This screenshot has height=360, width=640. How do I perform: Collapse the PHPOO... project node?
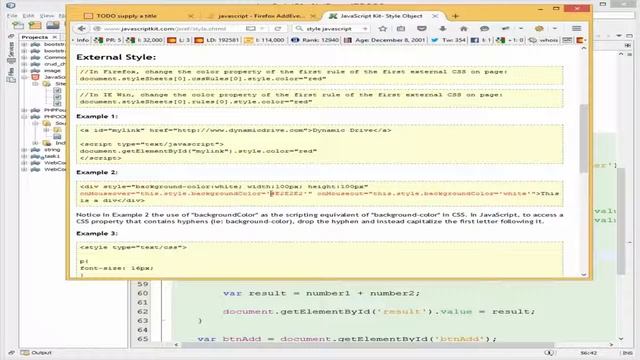pyautogui.click(x=24, y=116)
